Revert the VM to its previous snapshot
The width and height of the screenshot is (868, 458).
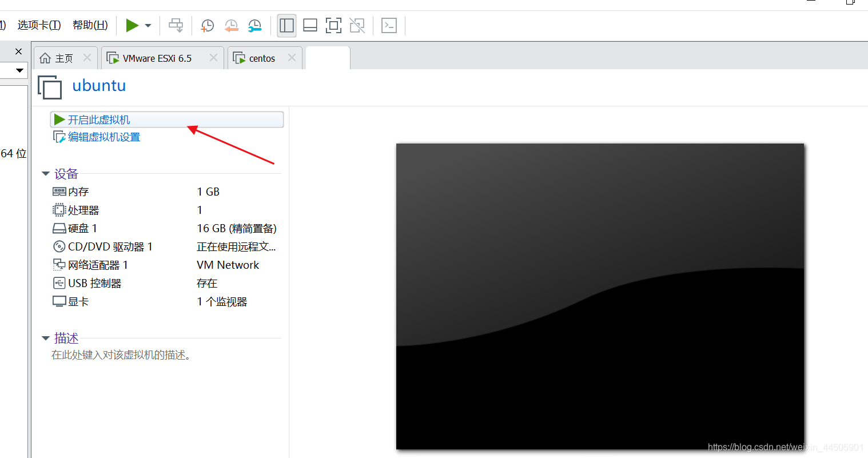click(x=231, y=25)
